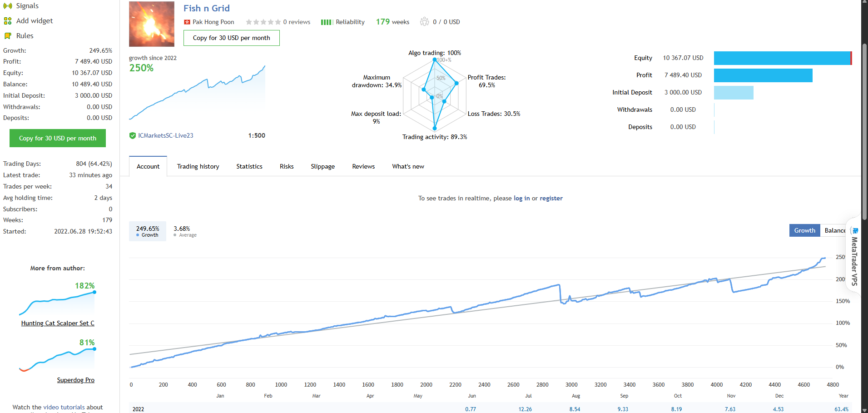This screenshot has width=868, height=413.
Task: Click the top Copy for 30 USD per month button
Action: point(231,38)
